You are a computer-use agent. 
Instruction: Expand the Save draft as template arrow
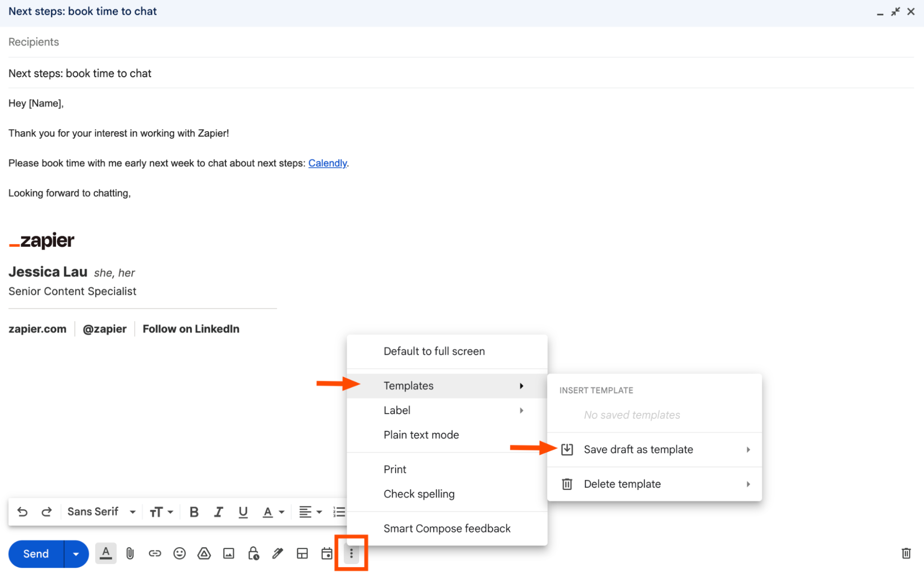coord(748,450)
